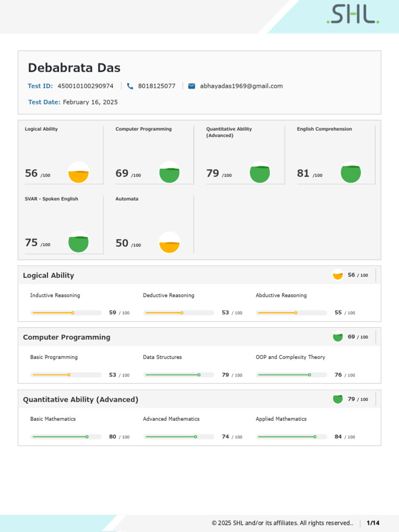Screen dimensions: 399x532
Task: Click the phone icon beside 8018125077
Action: [130, 86]
